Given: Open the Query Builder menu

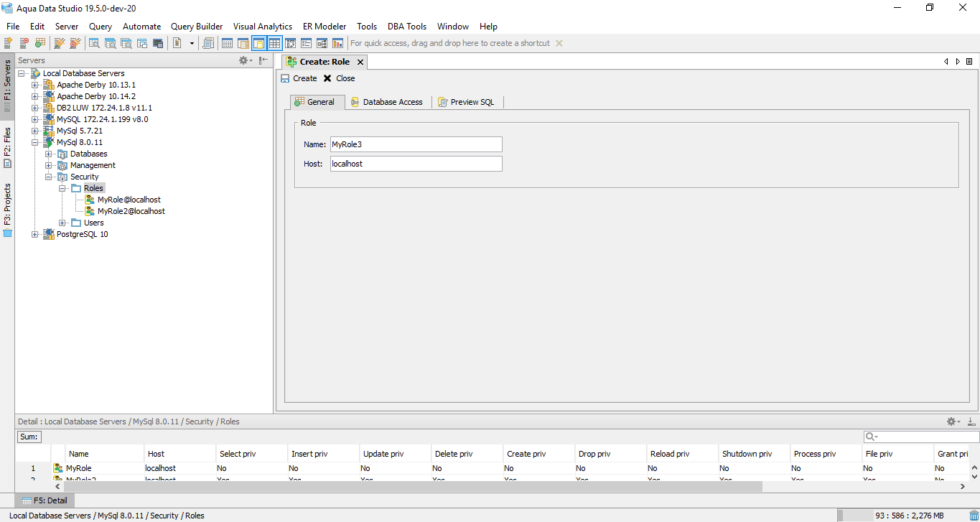Looking at the screenshot, I should pos(197,26).
